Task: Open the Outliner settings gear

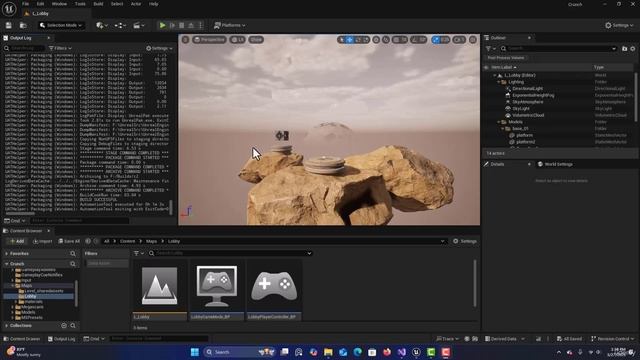Action: tap(633, 49)
